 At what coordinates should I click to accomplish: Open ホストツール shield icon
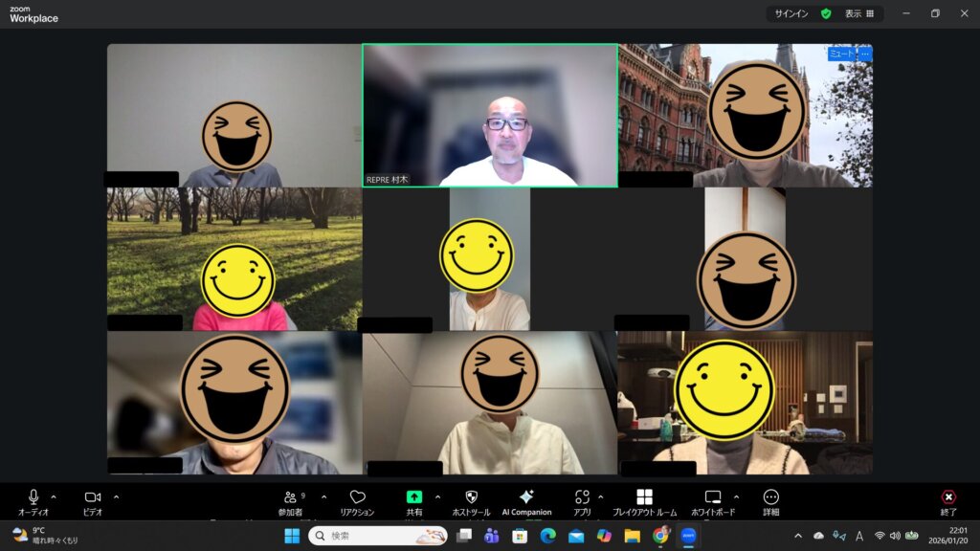pos(471,497)
